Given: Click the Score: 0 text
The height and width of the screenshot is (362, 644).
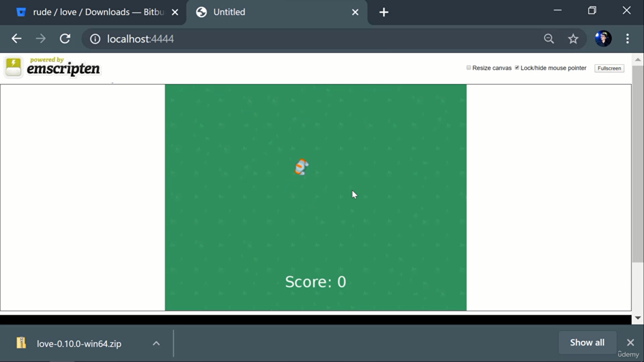Looking at the screenshot, I should 315,282.
